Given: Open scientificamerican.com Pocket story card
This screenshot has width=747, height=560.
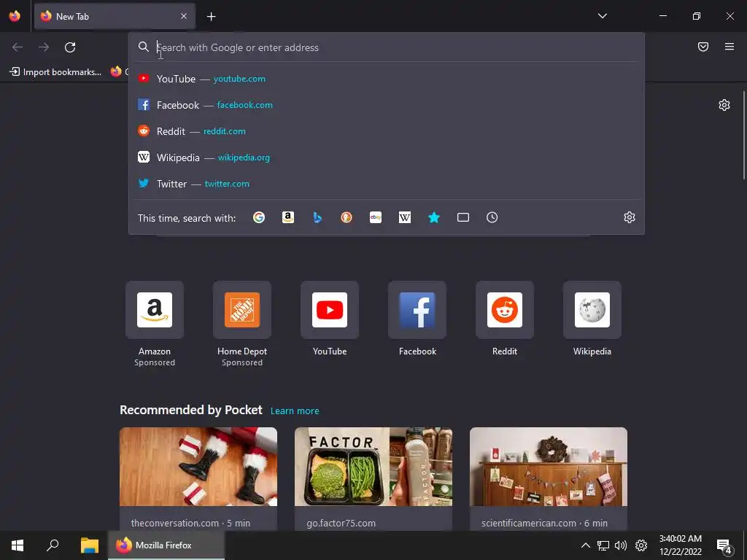Looking at the screenshot, I should [549, 479].
